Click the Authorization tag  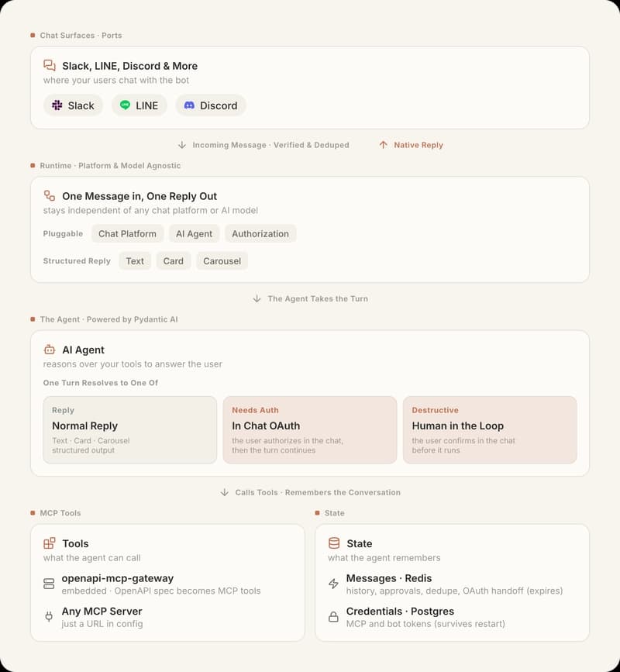tap(260, 233)
